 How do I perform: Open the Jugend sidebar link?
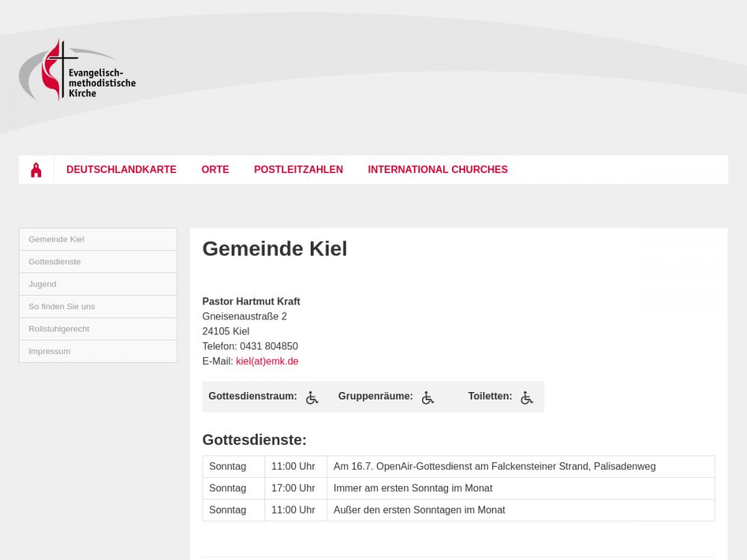(43, 284)
